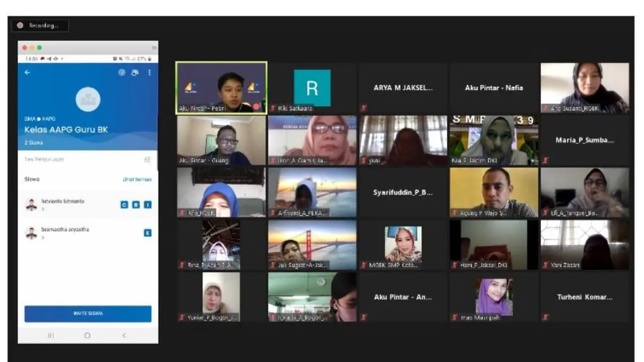The height and width of the screenshot is (362, 644).
Task: Select Riki's tile with the R avatar
Action: (312, 88)
